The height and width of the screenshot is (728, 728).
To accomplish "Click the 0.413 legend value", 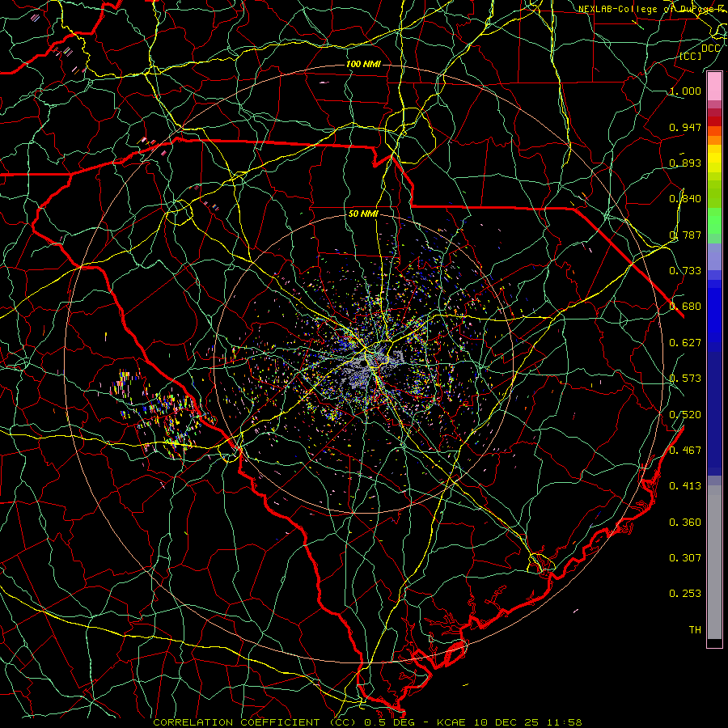I will pyautogui.click(x=685, y=486).
